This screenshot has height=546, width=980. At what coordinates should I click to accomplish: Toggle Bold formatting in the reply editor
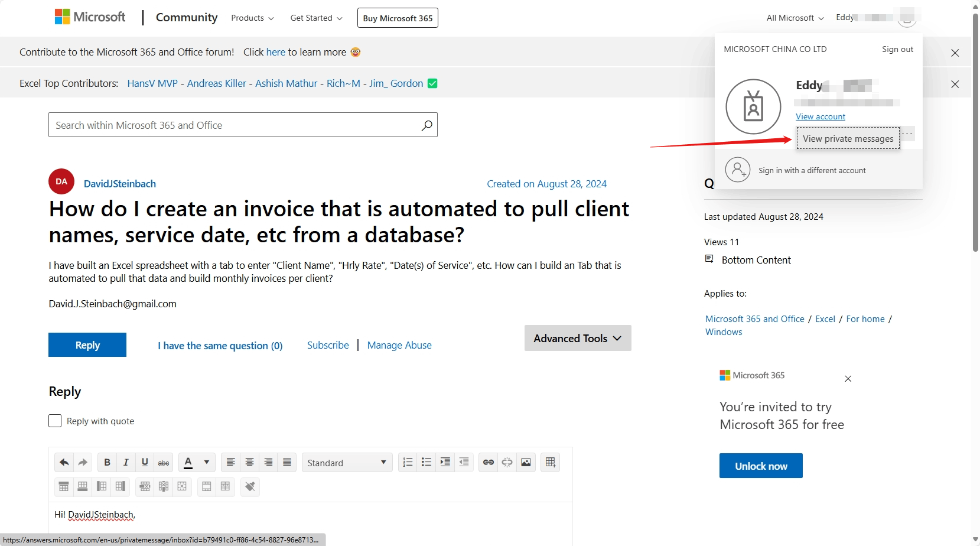pyautogui.click(x=107, y=462)
